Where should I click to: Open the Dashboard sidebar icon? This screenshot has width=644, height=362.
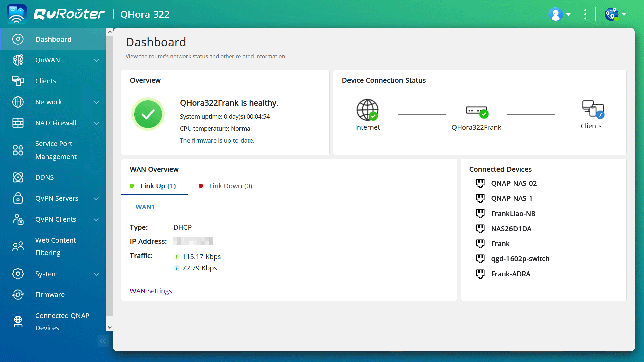click(18, 39)
